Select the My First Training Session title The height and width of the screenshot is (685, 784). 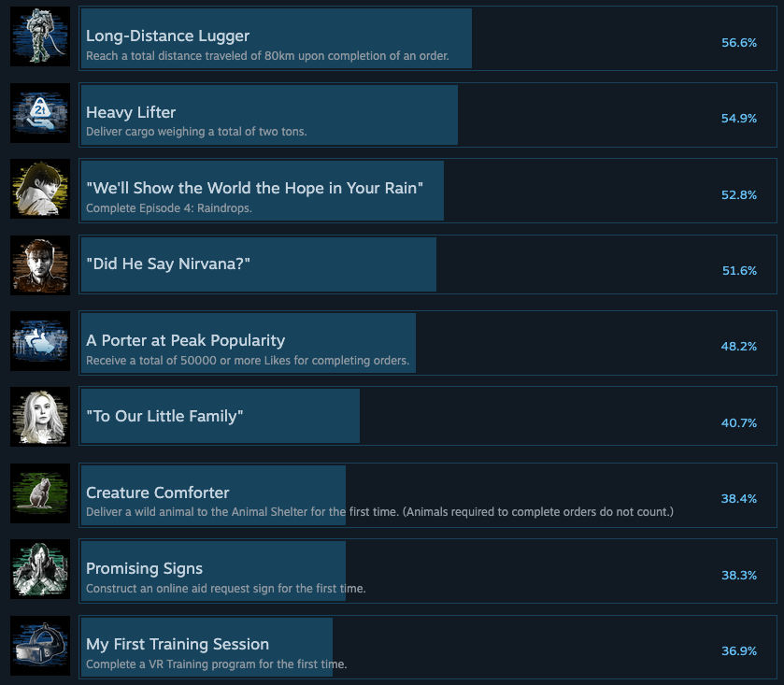click(178, 644)
